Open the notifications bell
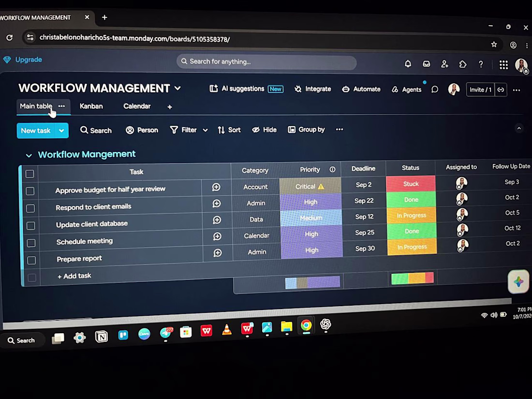This screenshot has height=399, width=532. 408,64
